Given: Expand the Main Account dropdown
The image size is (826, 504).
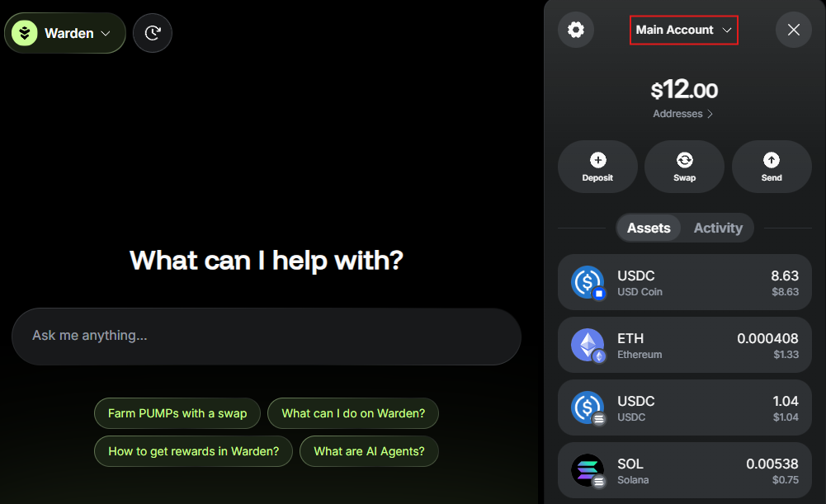Looking at the screenshot, I should pos(684,30).
